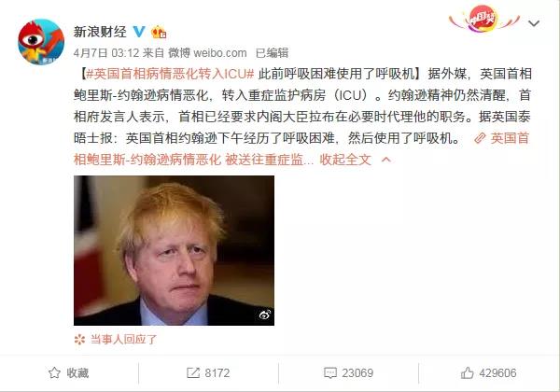Viewport: 560px width, 392px height.
Task: Open the post options chevron menu
Action: 534,23
